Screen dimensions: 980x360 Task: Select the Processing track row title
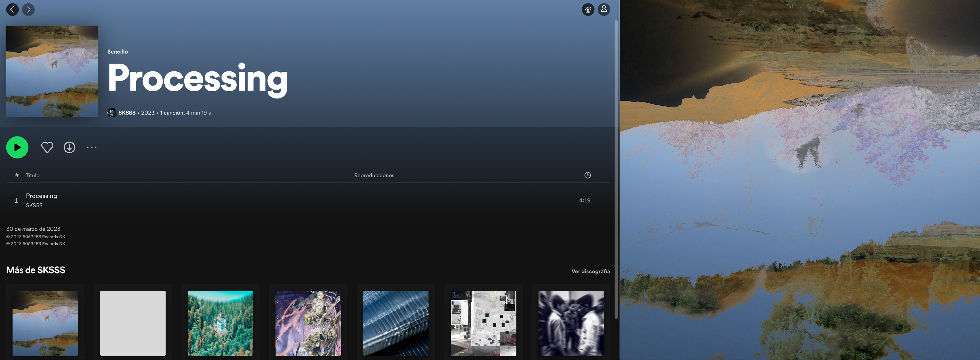41,196
